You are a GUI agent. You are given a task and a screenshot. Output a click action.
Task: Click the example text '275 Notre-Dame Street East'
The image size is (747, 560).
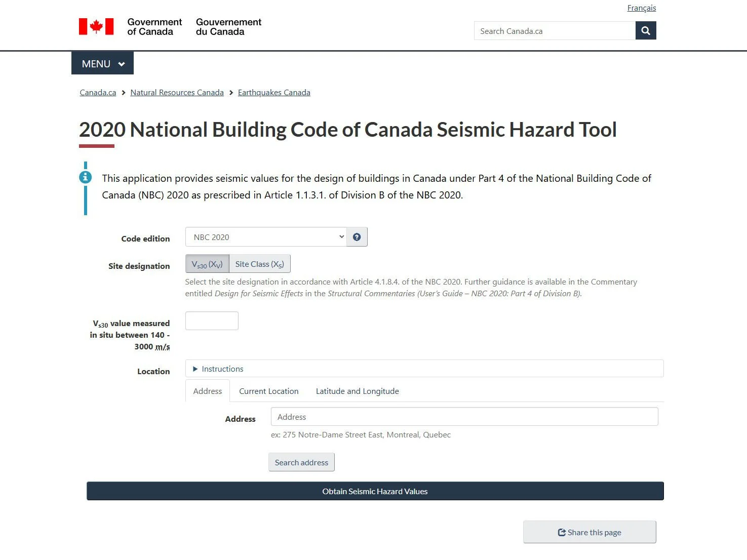coord(333,434)
